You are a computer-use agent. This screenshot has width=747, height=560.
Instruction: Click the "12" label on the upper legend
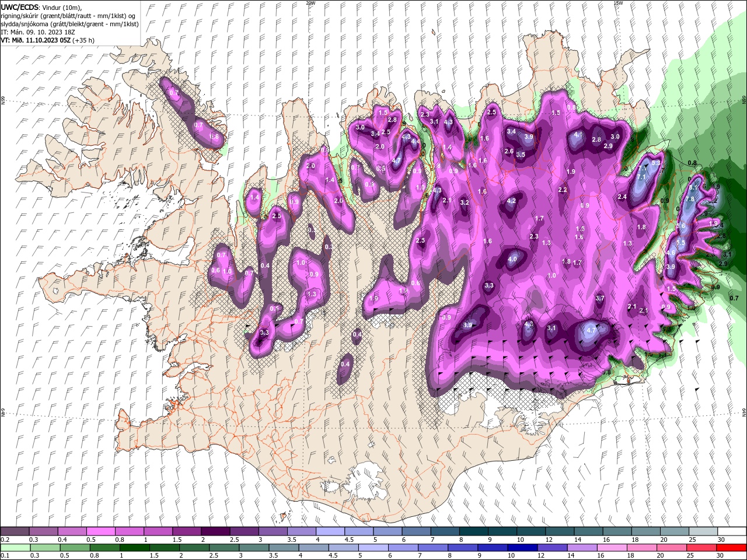tap(549, 540)
